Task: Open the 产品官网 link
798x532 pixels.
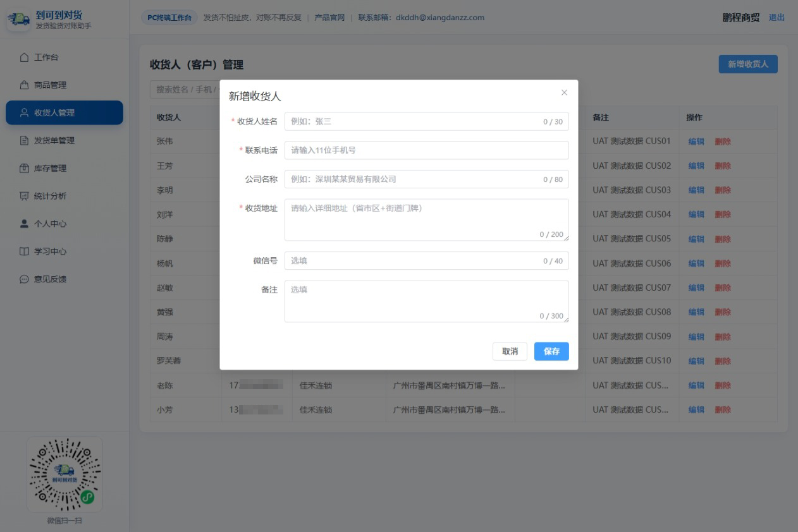Action: 329,18
